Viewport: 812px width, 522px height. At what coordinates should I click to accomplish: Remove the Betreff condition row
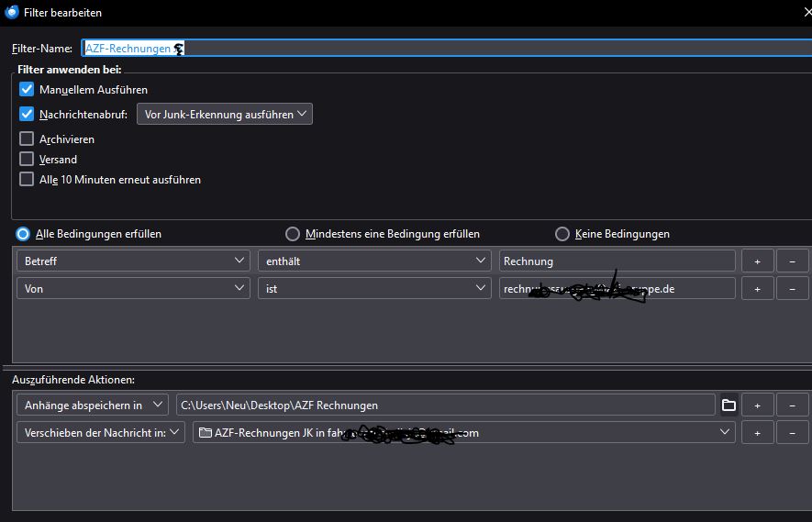point(792,261)
